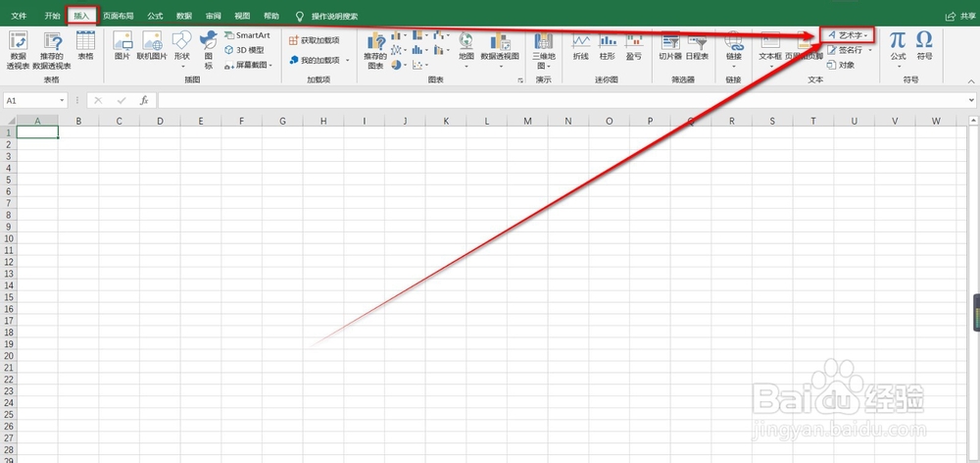Insert a Text Box (文本框)
980x463 pixels.
[770, 49]
